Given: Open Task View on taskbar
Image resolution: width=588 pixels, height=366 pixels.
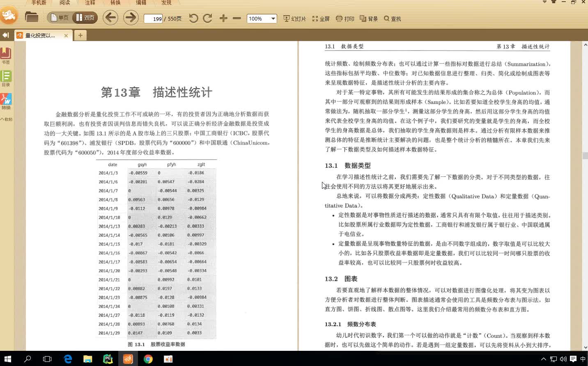Looking at the screenshot, I should pyautogui.click(x=47, y=359).
